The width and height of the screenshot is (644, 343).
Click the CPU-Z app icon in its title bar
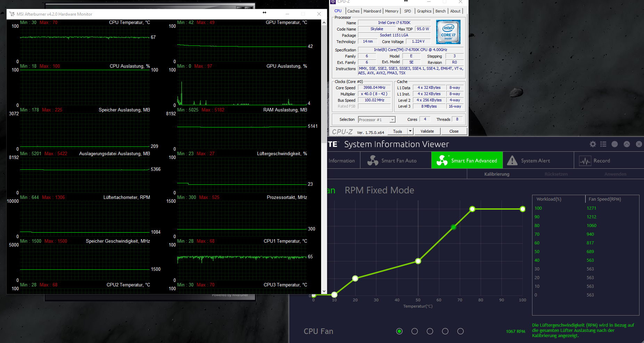[x=333, y=2]
